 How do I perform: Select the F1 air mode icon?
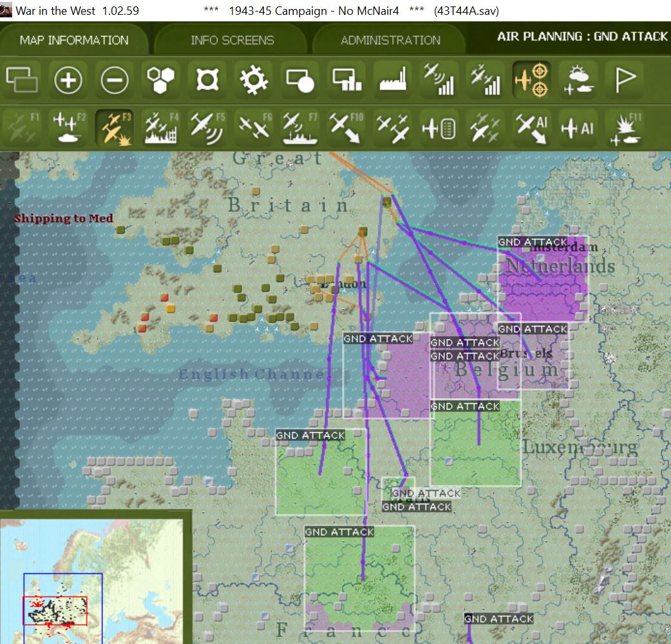pos(22,128)
